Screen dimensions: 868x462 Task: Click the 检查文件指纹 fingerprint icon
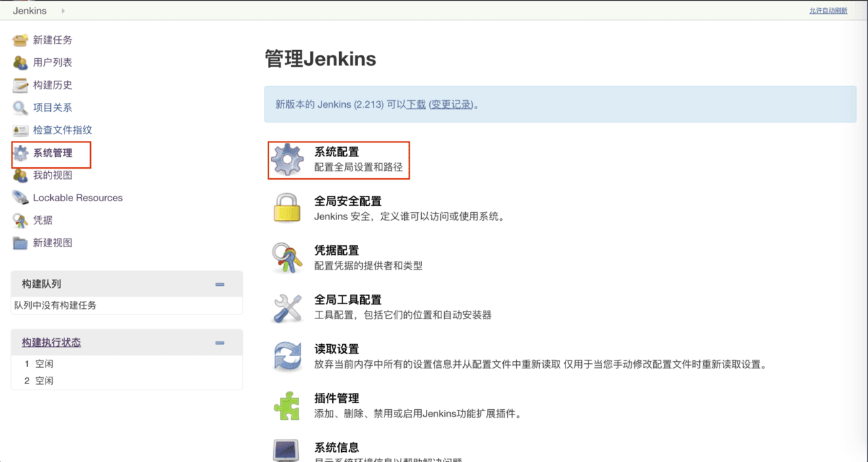click(x=20, y=130)
